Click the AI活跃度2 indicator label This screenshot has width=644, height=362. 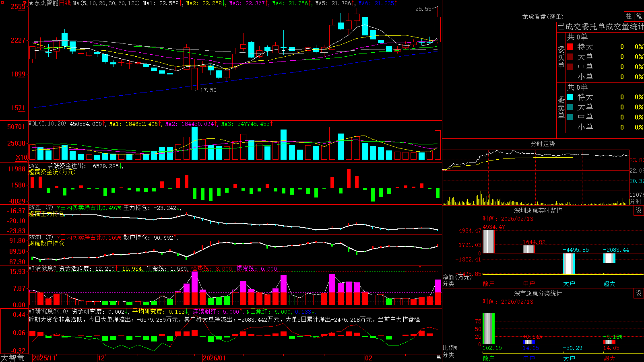[43, 268]
